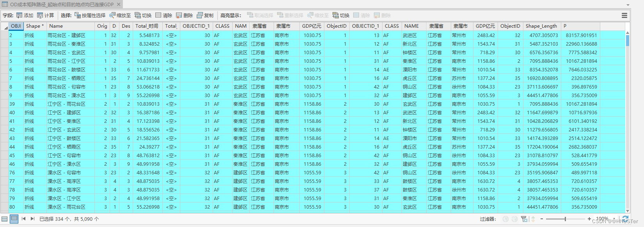Toggle the extent filter icon
The height and width of the screenshot is (227, 644).
pyautogui.click(x=524, y=219)
